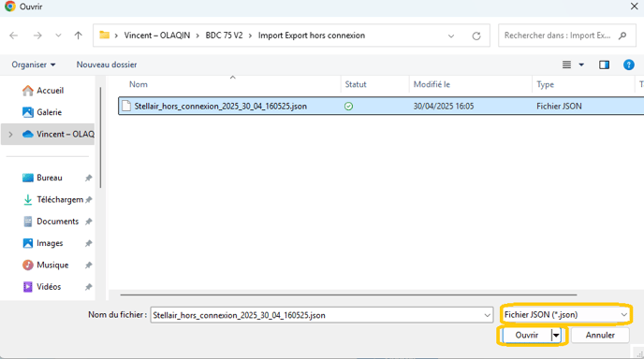644x359 pixels.
Task: Go forward with the right arrow
Action: click(x=37, y=36)
